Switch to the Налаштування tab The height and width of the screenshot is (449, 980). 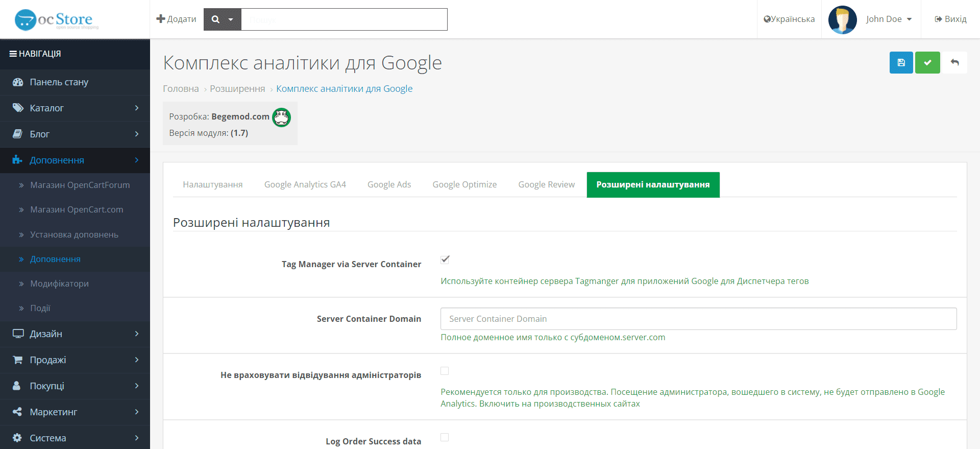click(213, 184)
